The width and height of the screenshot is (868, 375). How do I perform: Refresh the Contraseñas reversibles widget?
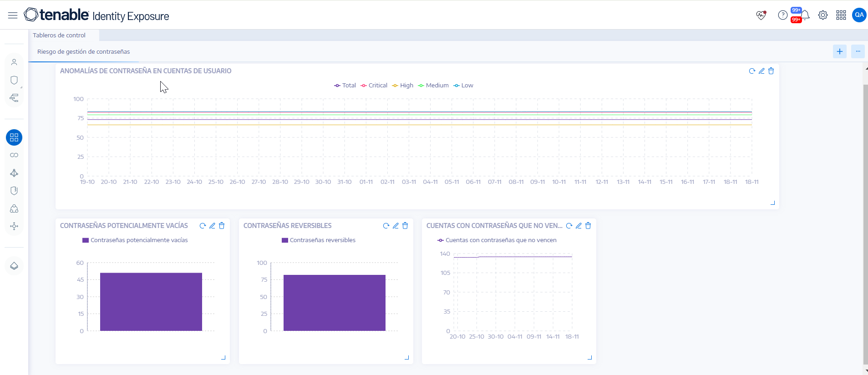point(386,226)
